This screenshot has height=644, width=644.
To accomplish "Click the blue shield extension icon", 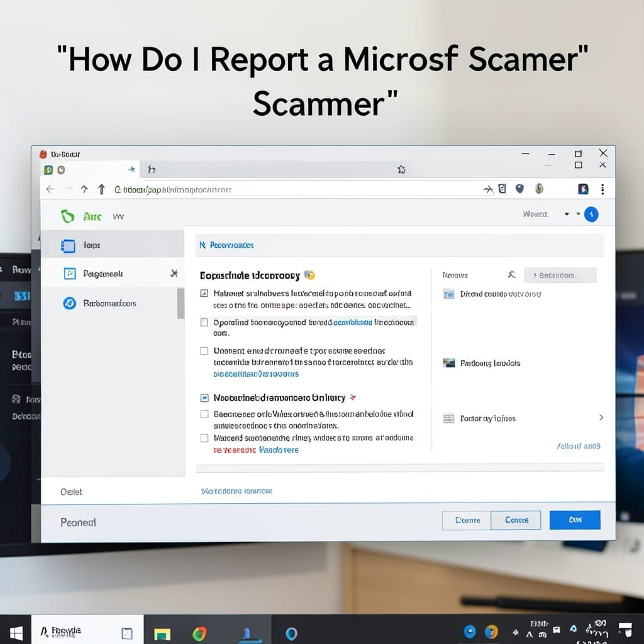I will tap(519, 189).
